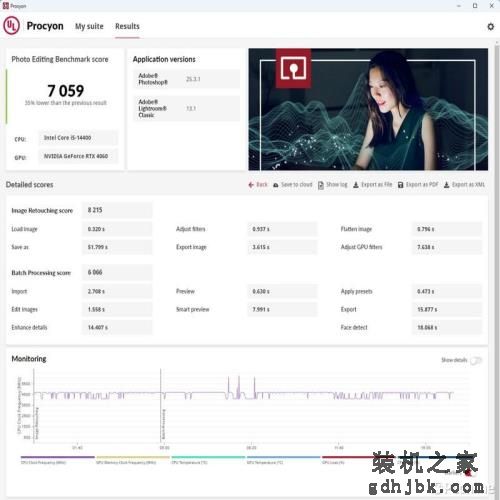This screenshot has height=500, width=500.
Task: Click the GPU Temperature legend line
Action: [x=284, y=457]
